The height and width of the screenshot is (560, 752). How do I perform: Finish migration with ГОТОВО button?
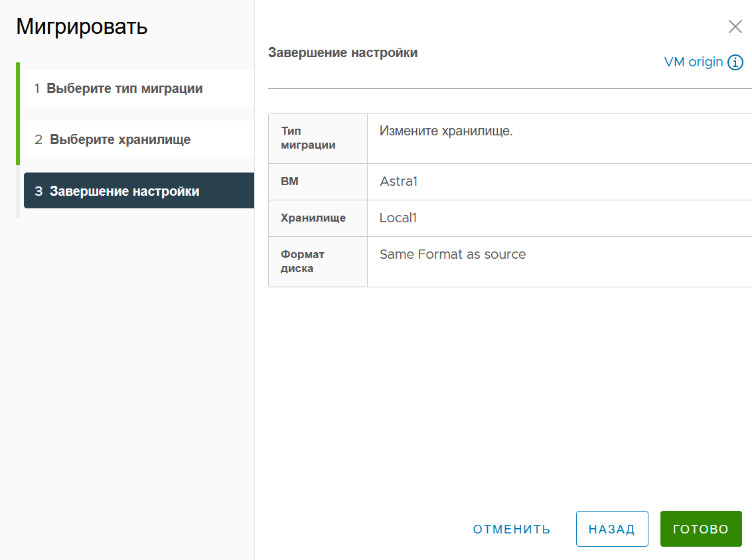tap(701, 529)
